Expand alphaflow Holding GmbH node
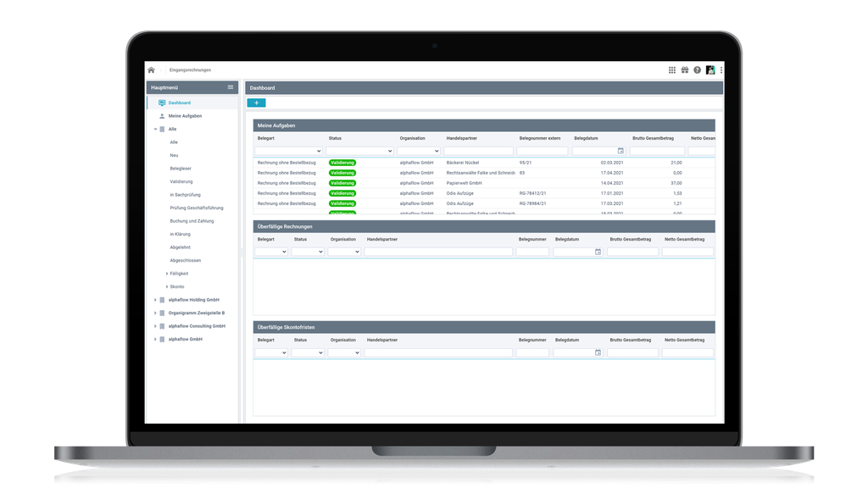The width and height of the screenshot is (868, 499). [156, 300]
